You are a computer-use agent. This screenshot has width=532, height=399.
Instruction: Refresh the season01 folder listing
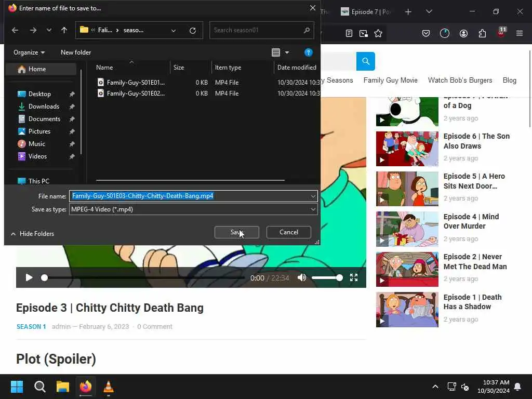tap(193, 31)
